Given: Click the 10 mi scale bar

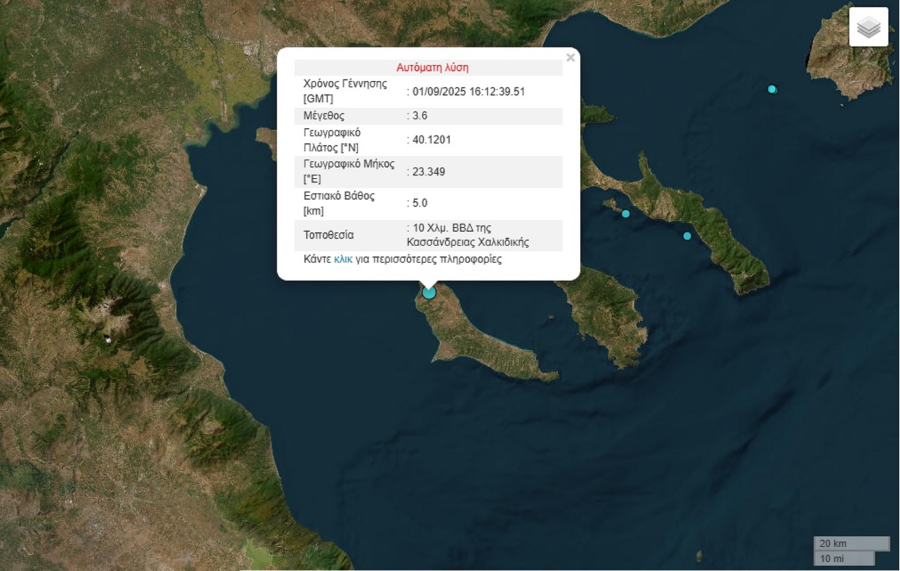Looking at the screenshot, I should [x=844, y=558].
